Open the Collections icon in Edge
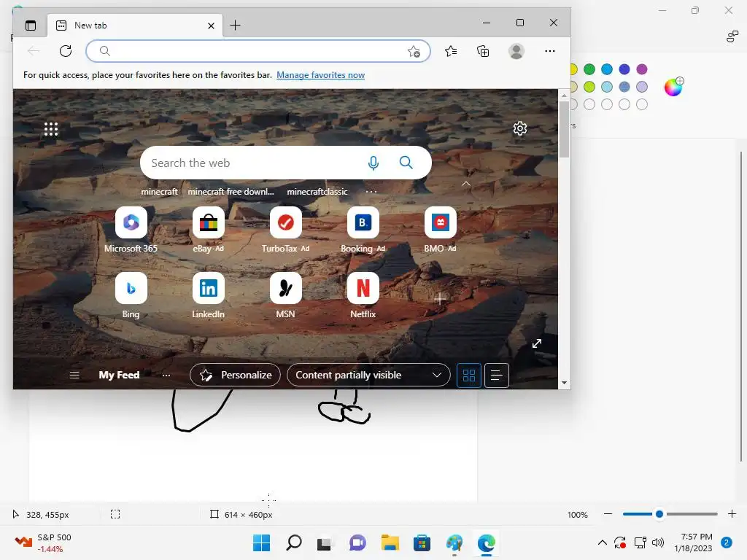 coord(483,51)
